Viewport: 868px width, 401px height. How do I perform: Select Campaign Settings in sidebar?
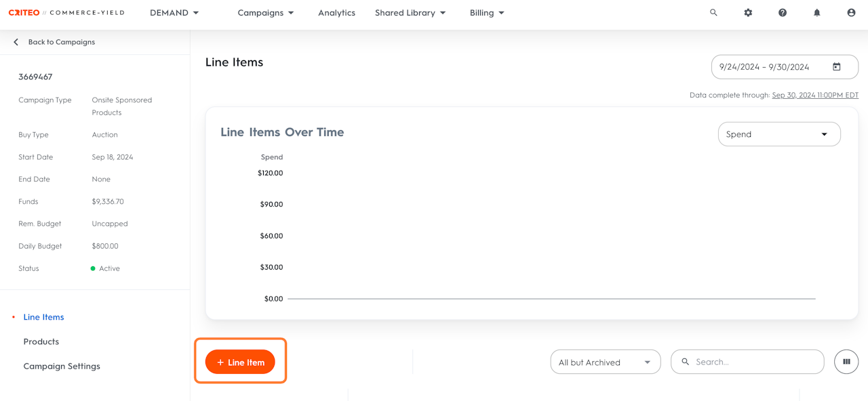pos(62,366)
